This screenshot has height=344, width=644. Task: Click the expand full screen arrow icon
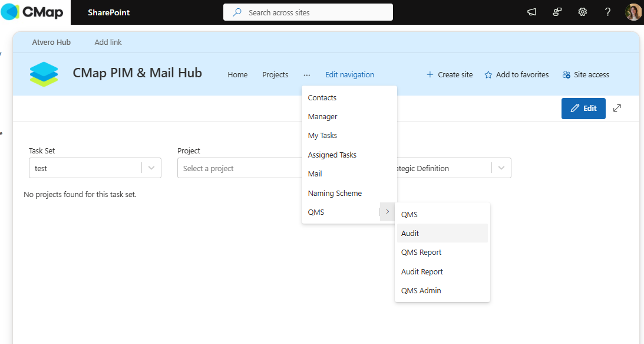point(617,108)
